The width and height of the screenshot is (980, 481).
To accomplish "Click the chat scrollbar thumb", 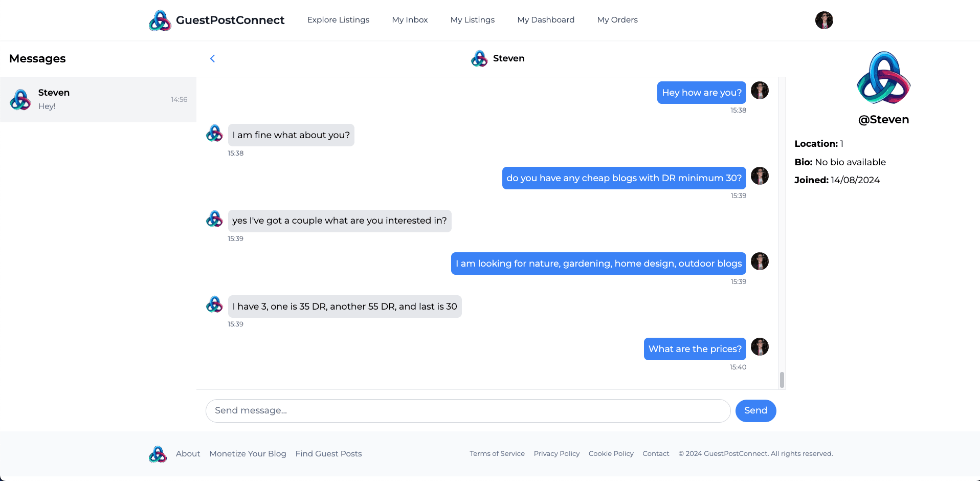I will (782, 380).
